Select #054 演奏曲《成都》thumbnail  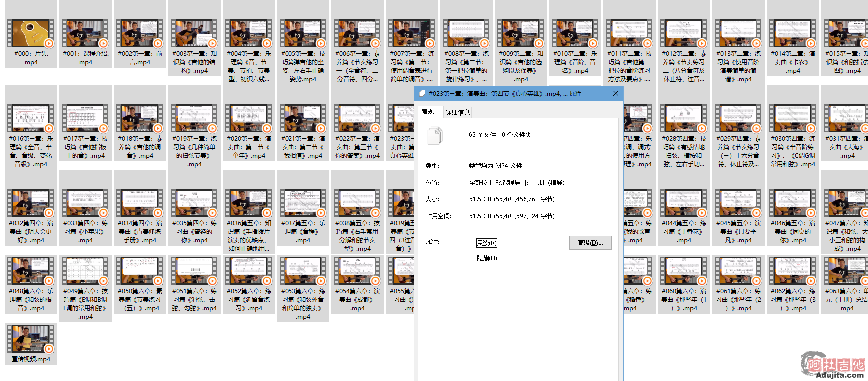(357, 271)
